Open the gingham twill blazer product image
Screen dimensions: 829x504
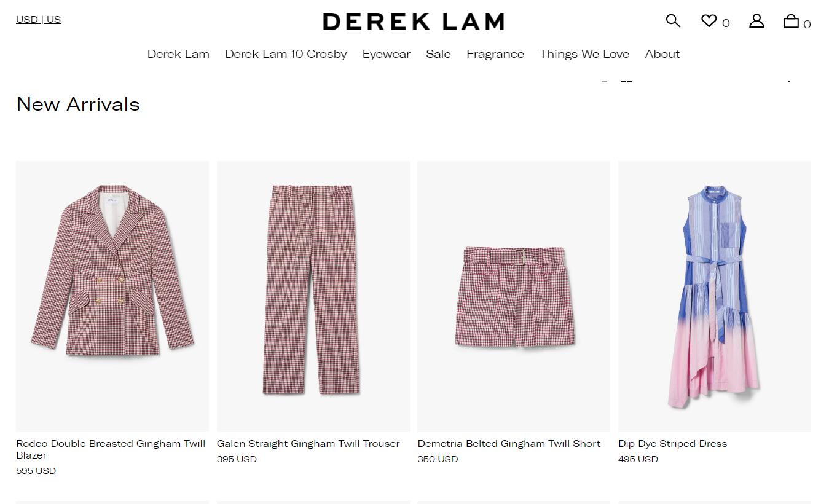(x=112, y=296)
